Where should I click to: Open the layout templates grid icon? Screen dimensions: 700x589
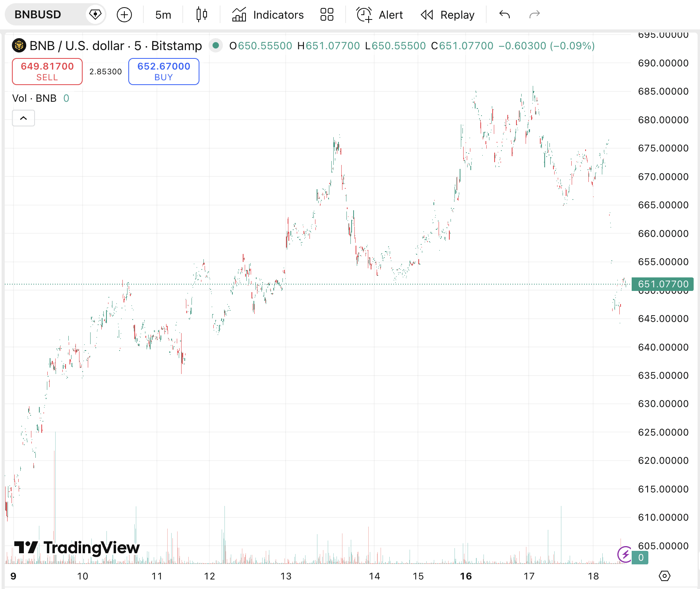327,15
